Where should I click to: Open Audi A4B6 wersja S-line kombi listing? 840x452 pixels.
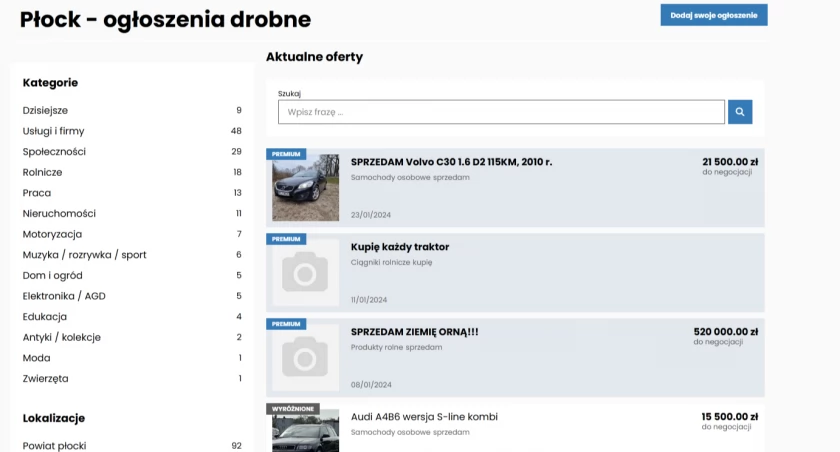click(424, 417)
